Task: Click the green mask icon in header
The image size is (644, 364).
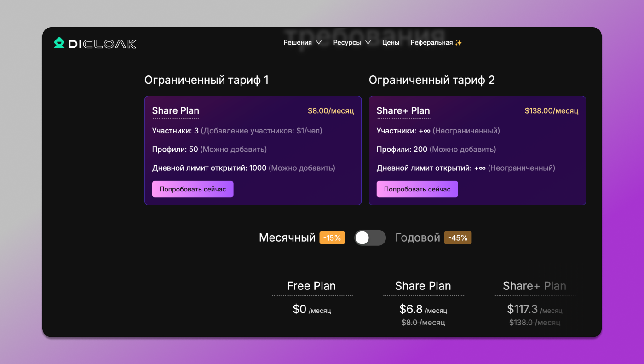Action: pyautogui.click(x=59, y=43)
